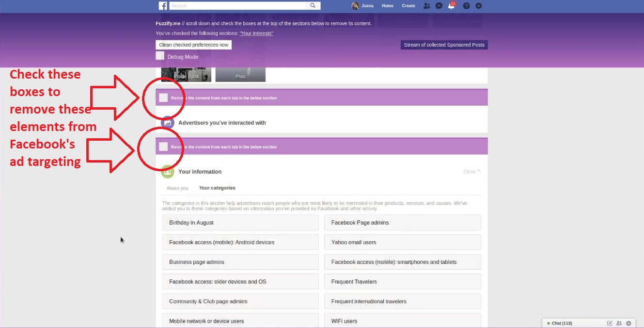644x328 pixels.
Task: Open notifications bell with 11 badge
Action: coord(452,6)
